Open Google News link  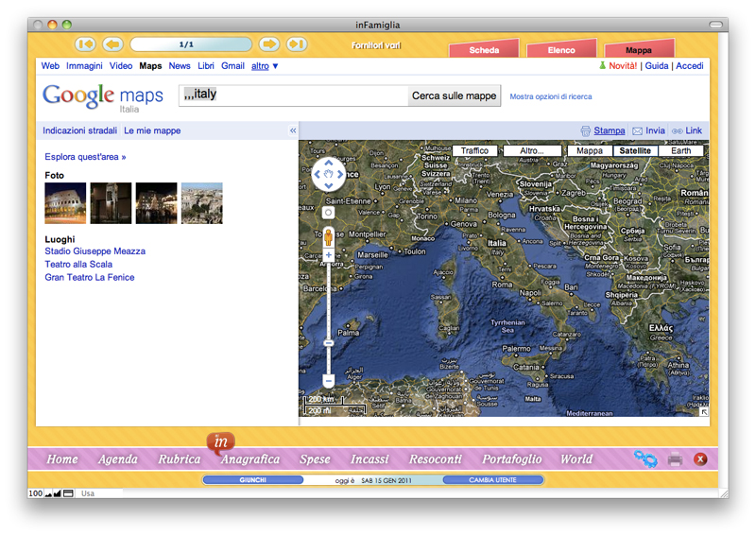(180, 66)
